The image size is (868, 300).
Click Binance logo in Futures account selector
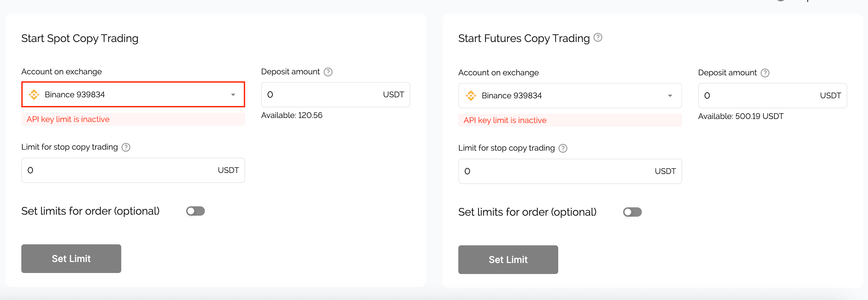471,96
